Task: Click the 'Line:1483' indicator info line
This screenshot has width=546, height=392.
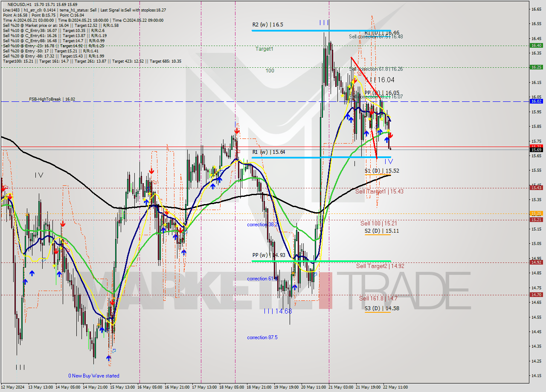Action: pos(84,10)
